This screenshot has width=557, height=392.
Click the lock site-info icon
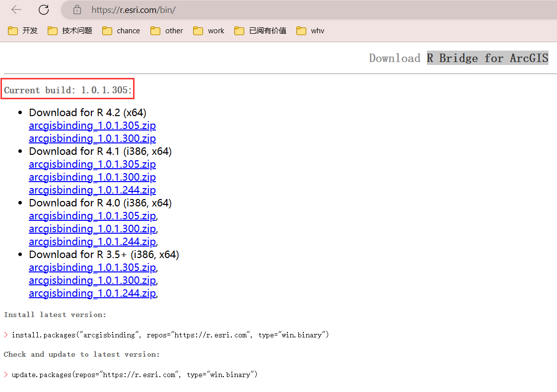coord(77,10)
